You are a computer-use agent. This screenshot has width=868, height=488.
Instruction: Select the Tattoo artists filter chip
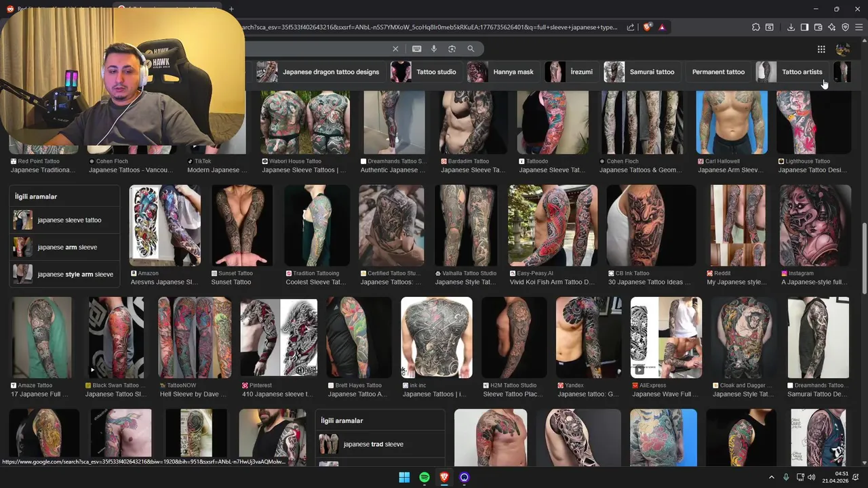791,72
